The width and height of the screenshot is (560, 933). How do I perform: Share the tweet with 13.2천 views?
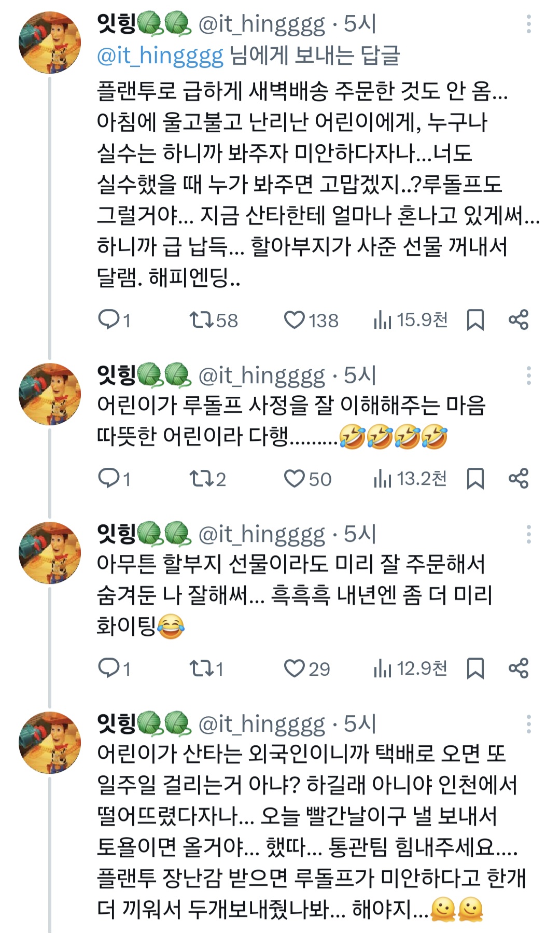tap(518, 478)
